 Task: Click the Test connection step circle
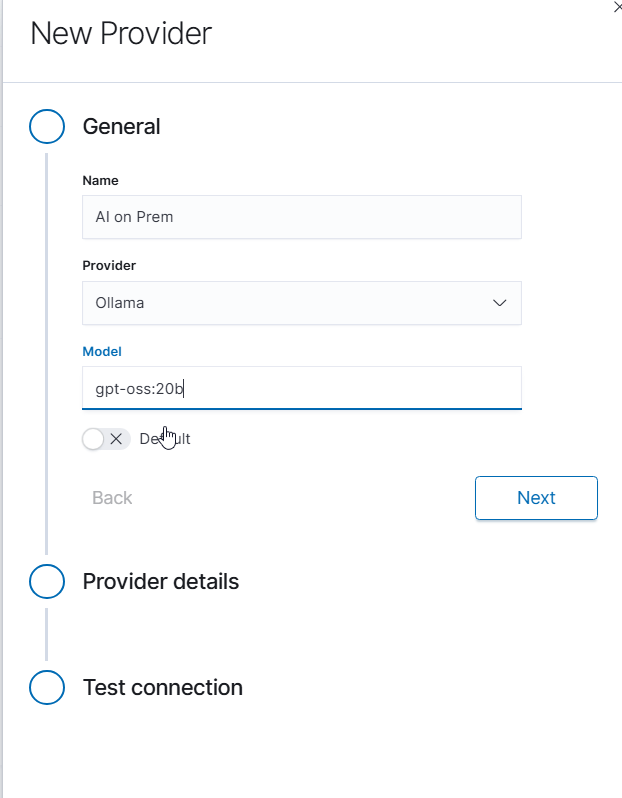[48, 688]
